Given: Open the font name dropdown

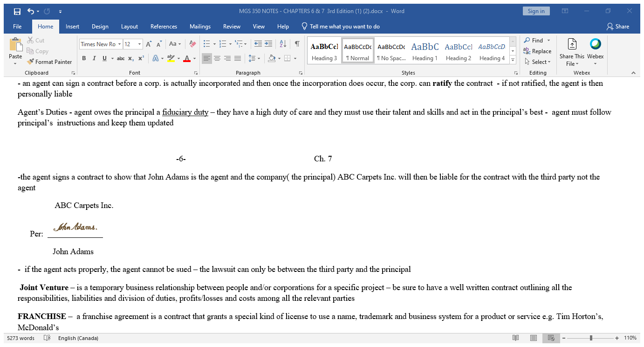Looking at the screenshot, I should click(x=119, y=44).
